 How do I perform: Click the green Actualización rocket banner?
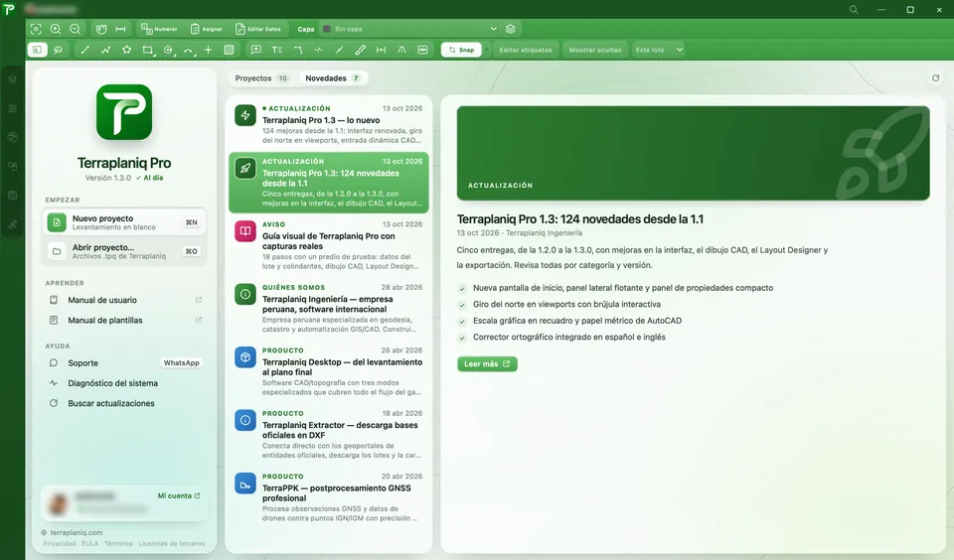pyautogui.click(x=693, y=153)
